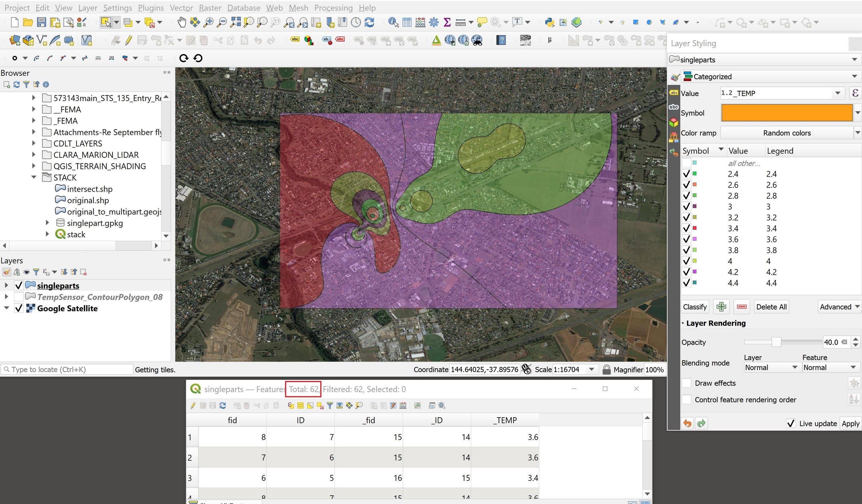Screen dimensions: 862x504
Task: Click the undo arrow in Layer Styling
Action: (x=687, y=423)
